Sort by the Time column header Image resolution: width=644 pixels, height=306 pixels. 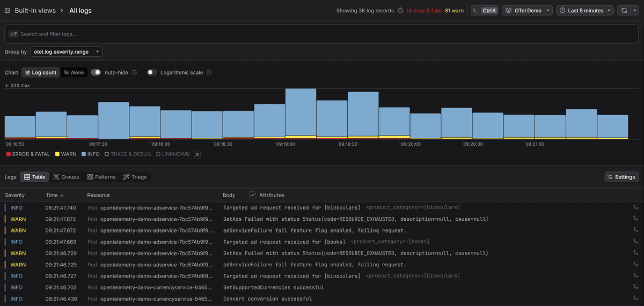pos(54,195)
